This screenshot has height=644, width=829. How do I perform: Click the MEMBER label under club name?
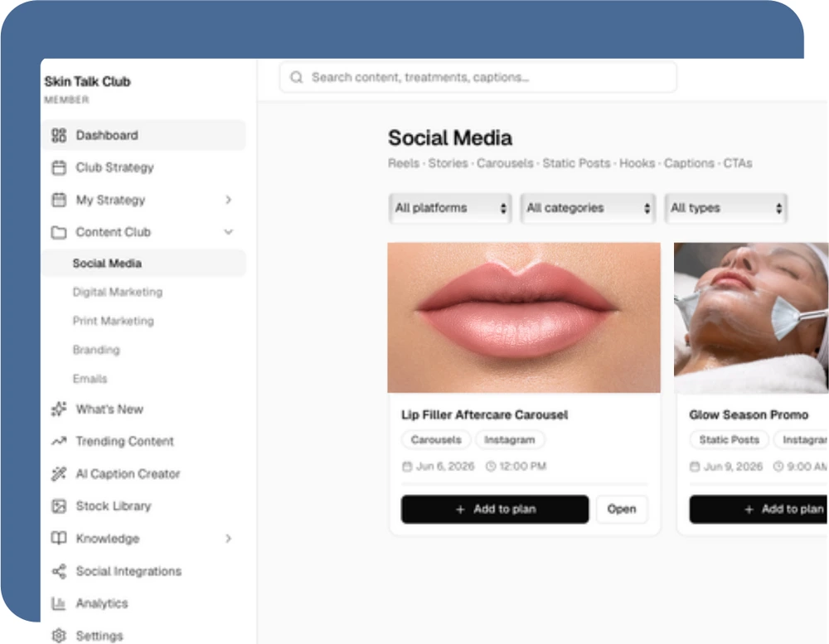coord(66,100)
